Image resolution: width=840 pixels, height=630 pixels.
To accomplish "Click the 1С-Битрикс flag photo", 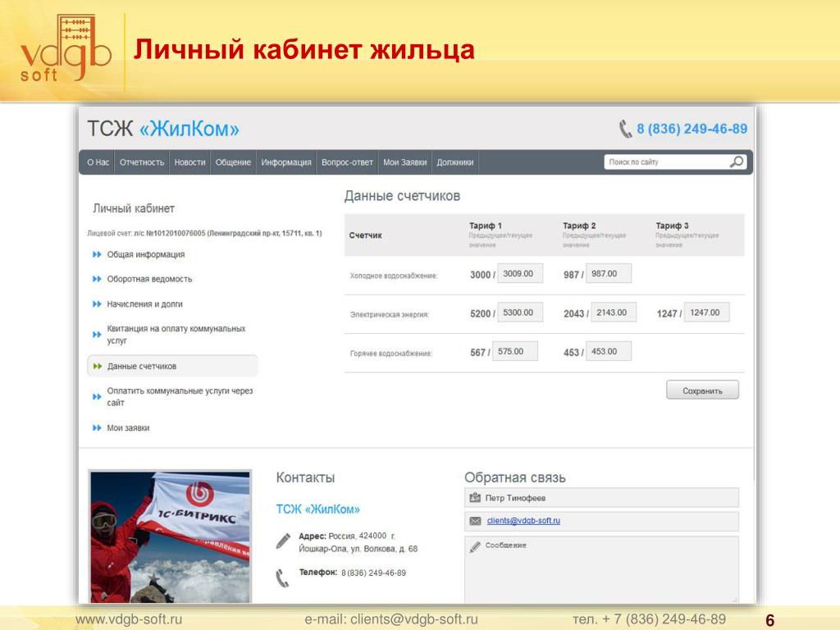I will [x=171, y=536].
